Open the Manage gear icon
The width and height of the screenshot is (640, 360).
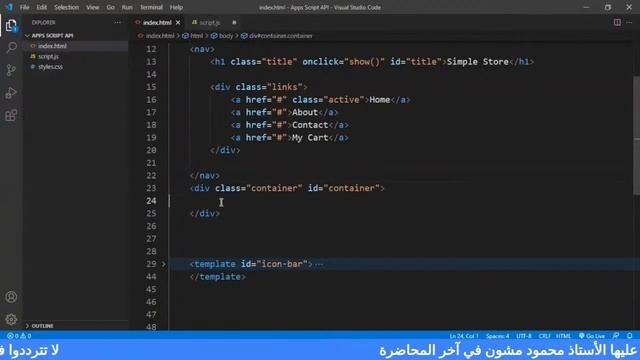tap(11, 319)
